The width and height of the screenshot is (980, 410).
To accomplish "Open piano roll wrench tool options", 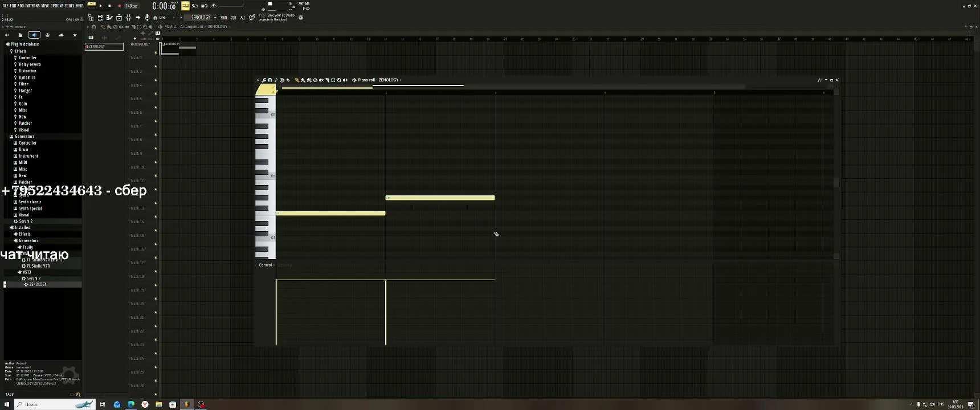I will pyautogui.click(x=264, y=80).
